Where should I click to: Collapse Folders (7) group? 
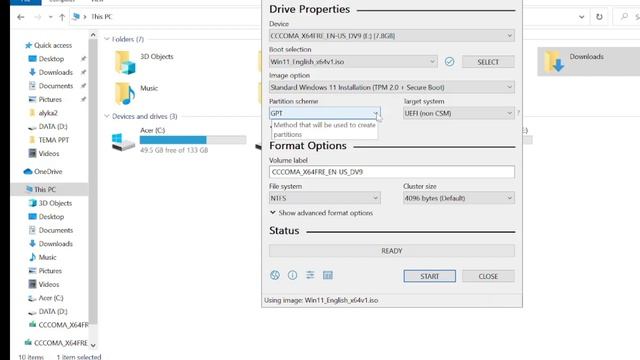[107, 39]
